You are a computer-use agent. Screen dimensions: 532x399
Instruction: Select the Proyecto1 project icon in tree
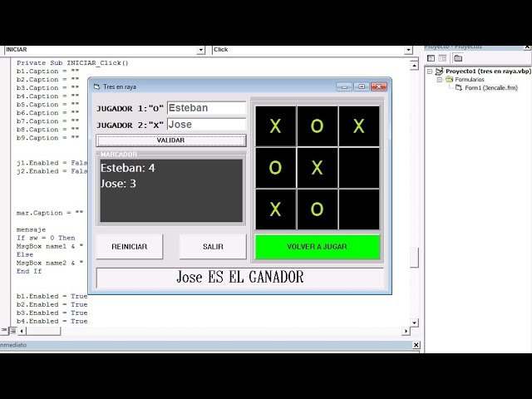[440, 71]
